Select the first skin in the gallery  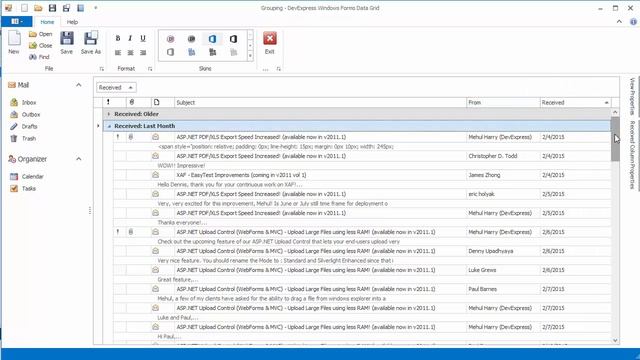171,39
